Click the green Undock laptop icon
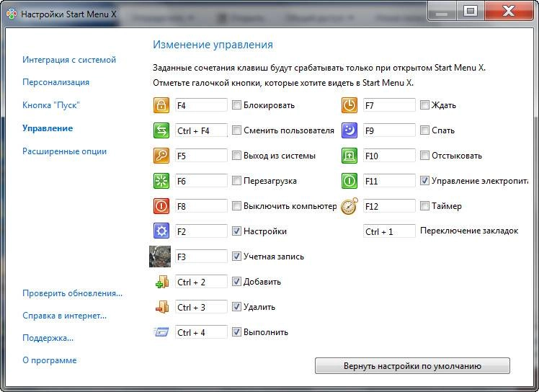This screenshot has width=539, height=392. pyautogui.click(x=349, y=156)
